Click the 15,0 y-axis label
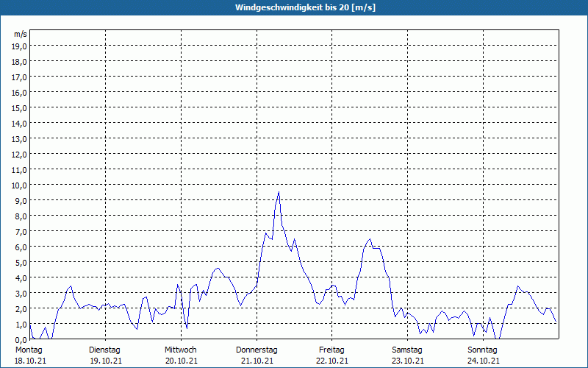This screenshot has width=588, height=368. pos(19,108)
